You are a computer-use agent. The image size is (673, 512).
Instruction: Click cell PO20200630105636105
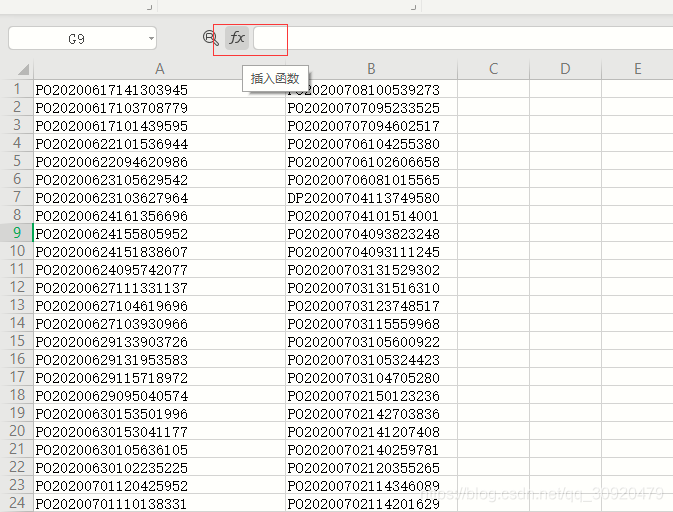click(x=160, y=450)
